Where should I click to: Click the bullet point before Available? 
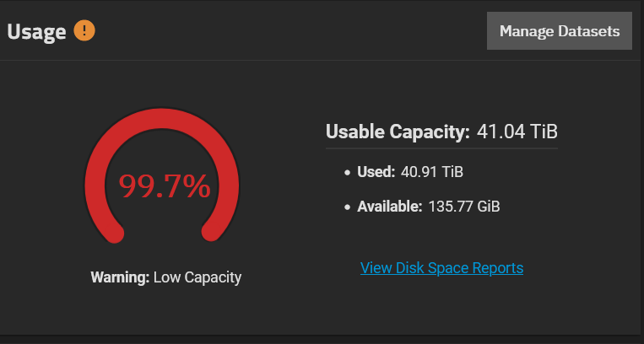[x=348, y=207]
